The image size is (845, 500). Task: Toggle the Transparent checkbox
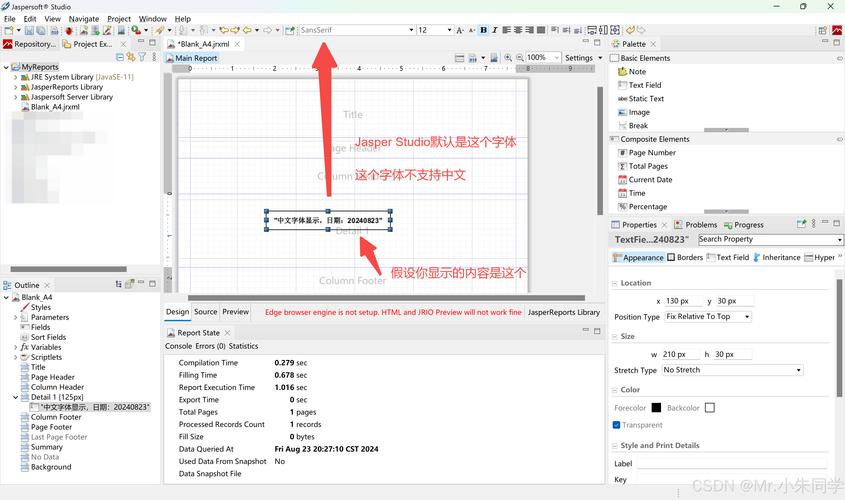(x=617, y=425)
